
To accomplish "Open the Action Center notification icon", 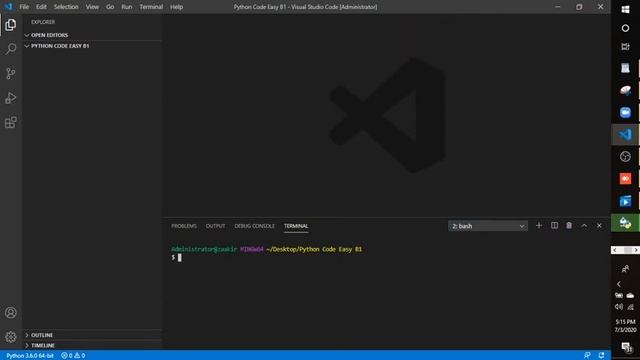I will coord(626,347).
